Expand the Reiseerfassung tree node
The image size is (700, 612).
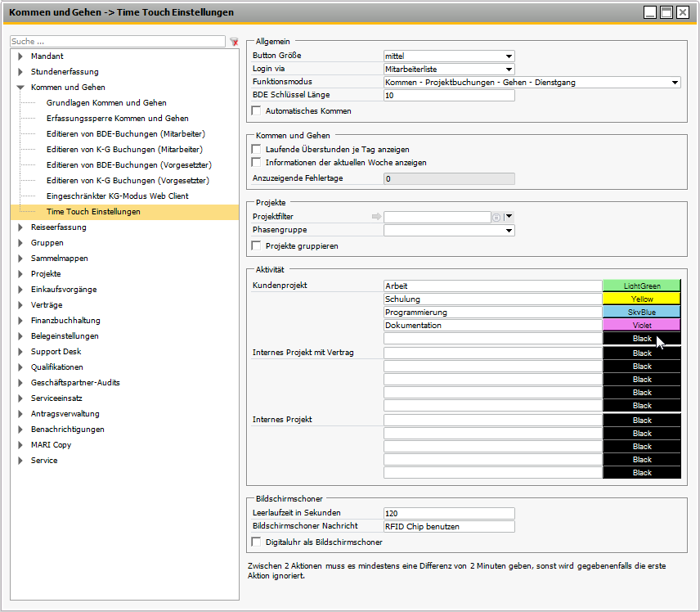click(x=20, y=227)
